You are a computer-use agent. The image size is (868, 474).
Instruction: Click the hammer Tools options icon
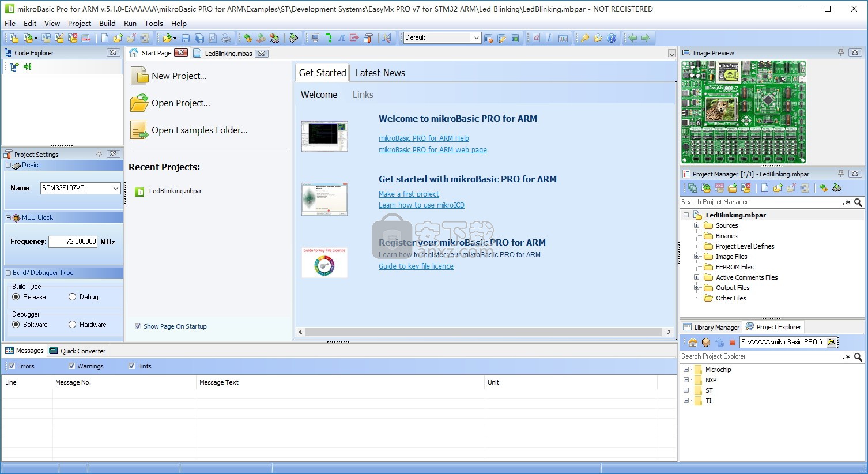[x=368, y=38]
